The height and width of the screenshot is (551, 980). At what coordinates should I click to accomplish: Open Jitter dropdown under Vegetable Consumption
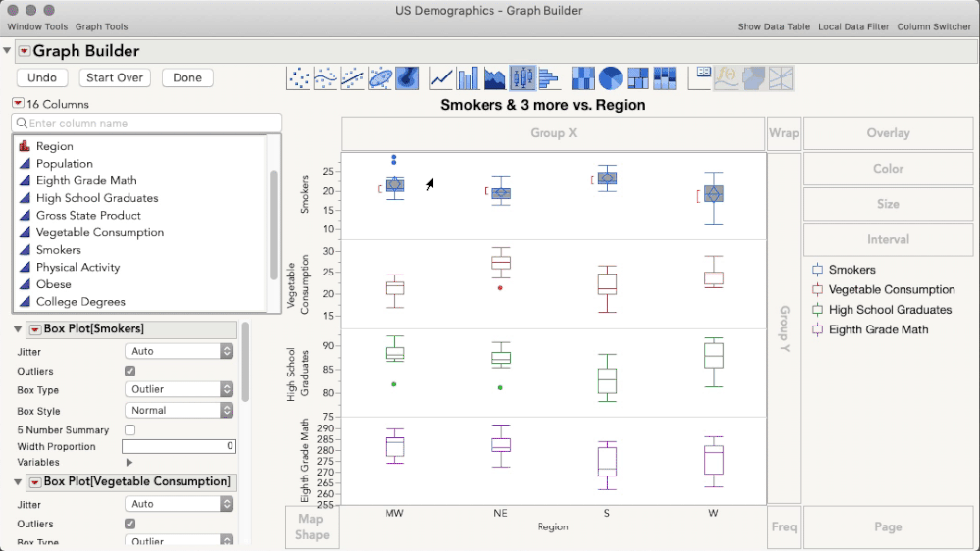click(179, 504)
